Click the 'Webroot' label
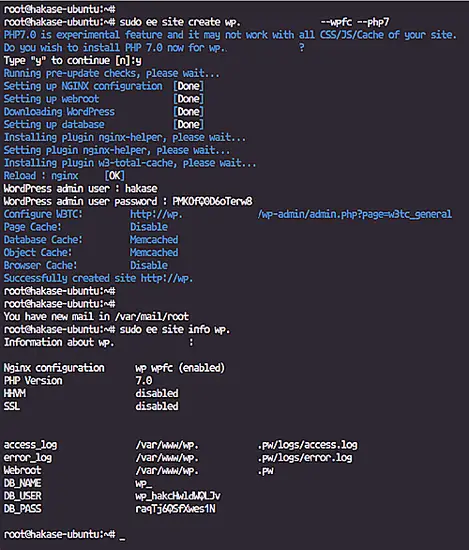This screenshot has width=469, height=550. [x=22, y=470]
